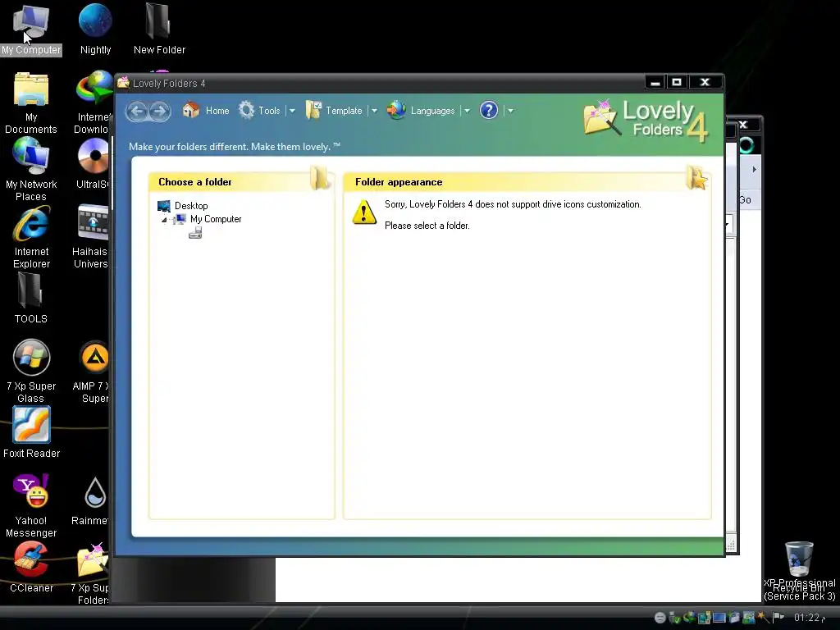
Task: Click the safely remove hardware tray icon
Action: 674,618
